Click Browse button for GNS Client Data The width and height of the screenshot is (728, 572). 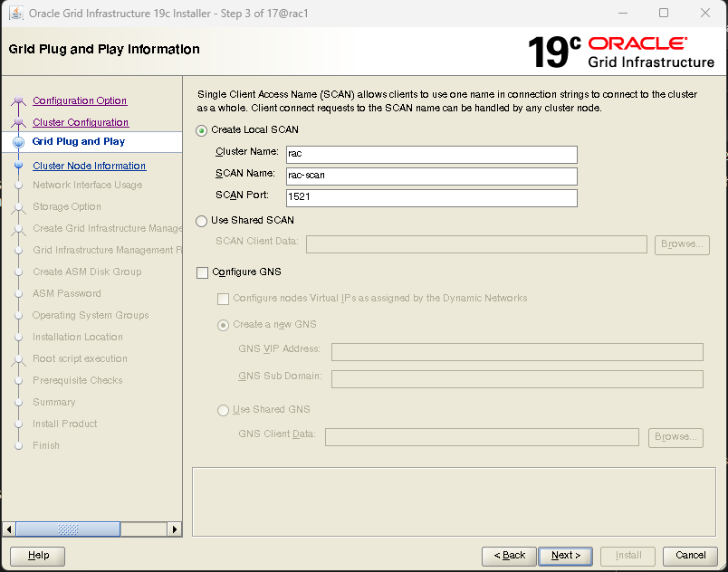click(x=676, y=437)
